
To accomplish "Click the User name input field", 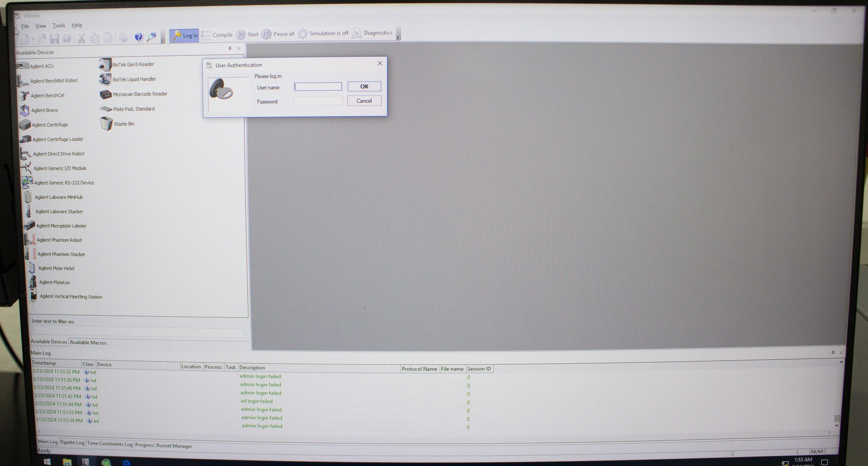I will pyautogui.click(x=318, y=86).
